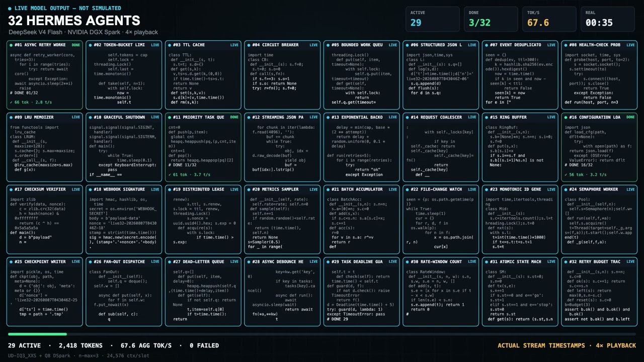Select the #10 GRACEFUL SHUTDOWN card title
This screenshot has height=362, width=644.
(119, 117)
